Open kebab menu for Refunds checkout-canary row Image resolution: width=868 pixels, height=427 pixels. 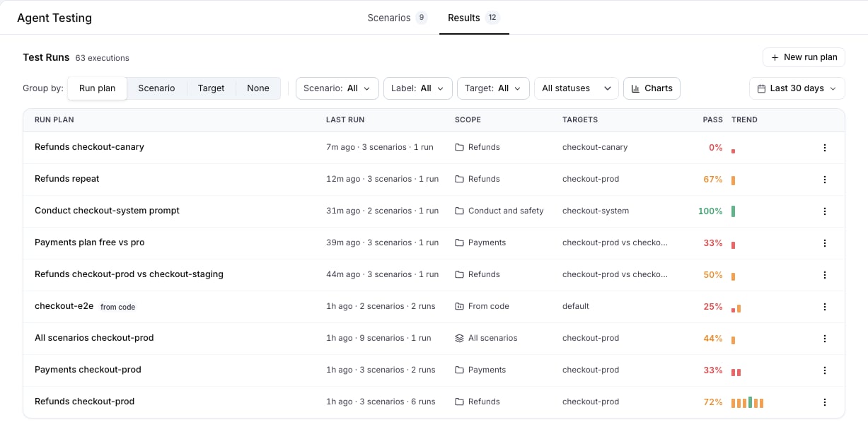pos(824,148)
